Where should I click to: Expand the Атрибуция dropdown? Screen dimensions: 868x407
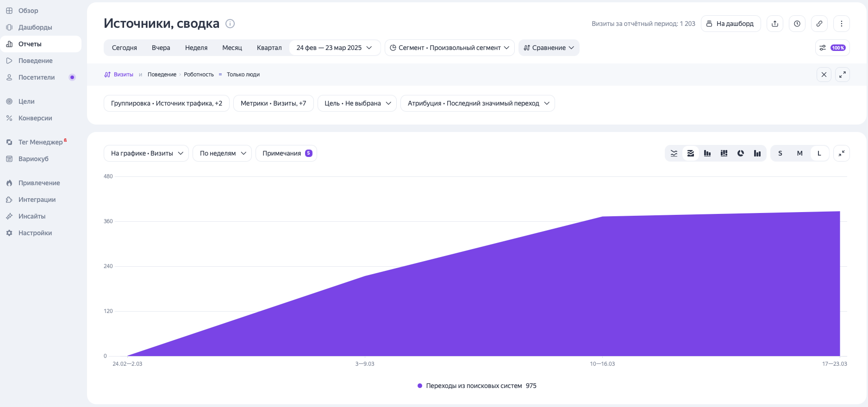coord(477,103)
